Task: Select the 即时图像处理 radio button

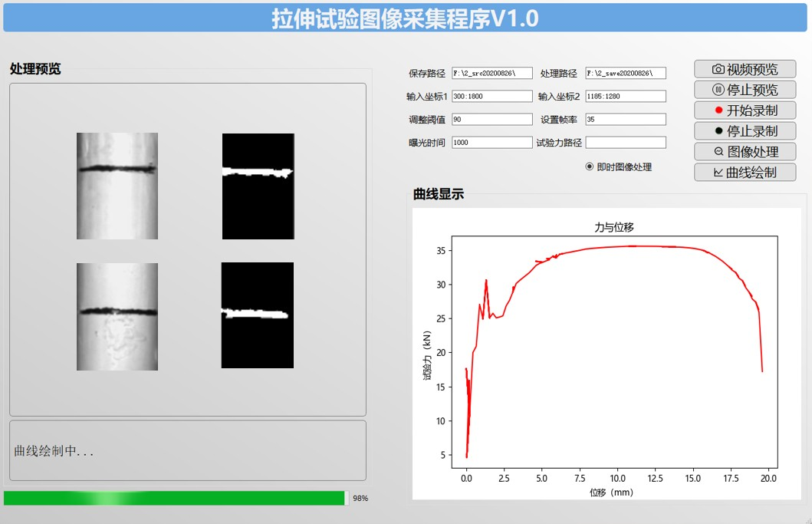Action: pos(589,166)
